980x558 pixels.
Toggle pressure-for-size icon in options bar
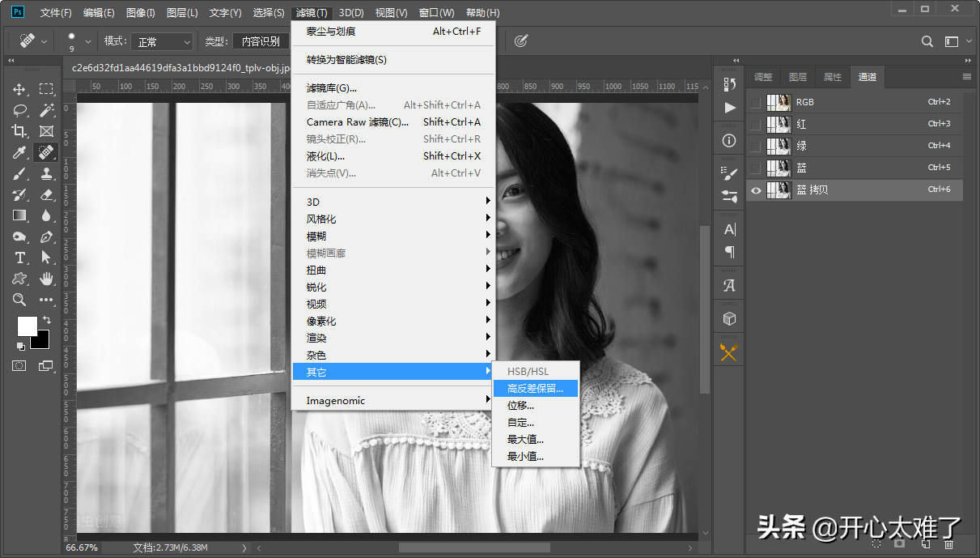click(x=521, y=40)
